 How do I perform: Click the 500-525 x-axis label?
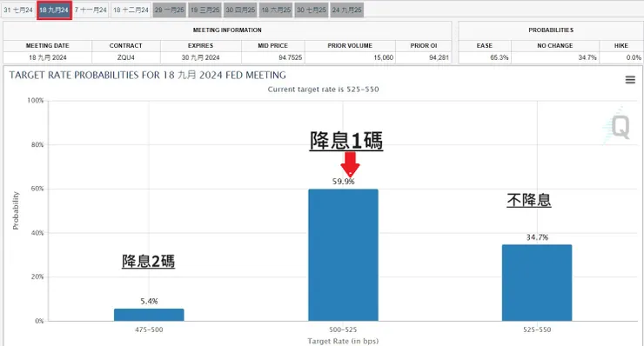(343, 329)
